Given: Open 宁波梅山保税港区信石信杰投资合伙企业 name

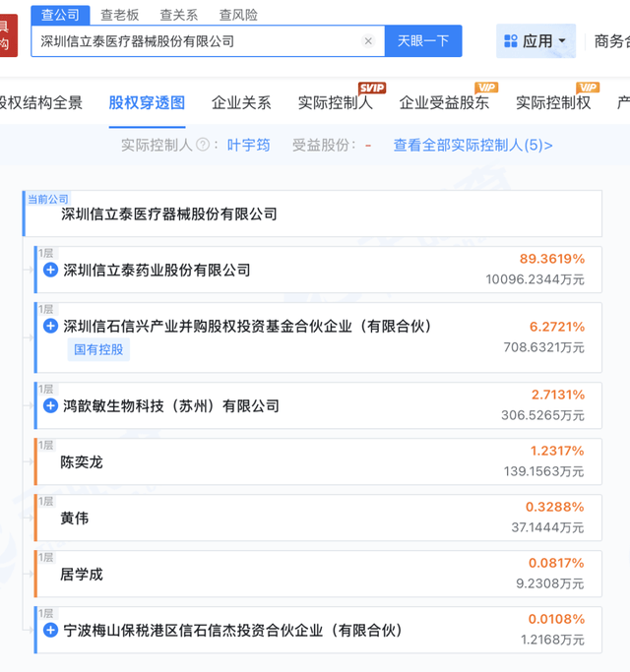Looking at the screenshot, I should coord(233,630).
